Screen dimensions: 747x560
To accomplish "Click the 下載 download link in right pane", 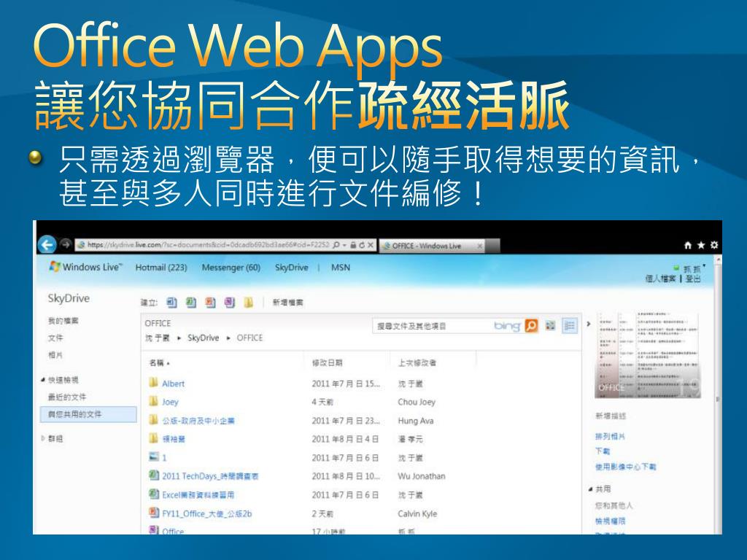I will (602, 451).
